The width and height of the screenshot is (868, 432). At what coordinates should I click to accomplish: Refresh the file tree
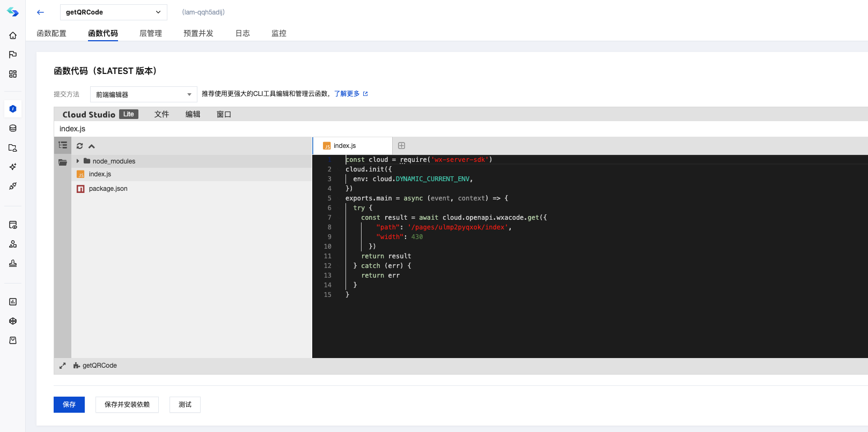[79, 146]
